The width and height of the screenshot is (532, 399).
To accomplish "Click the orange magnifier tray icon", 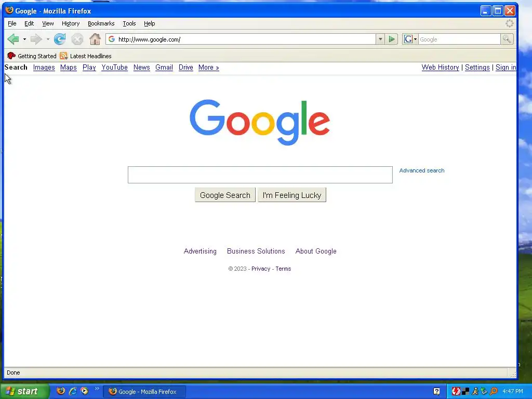I will click(x=494, y=391).
